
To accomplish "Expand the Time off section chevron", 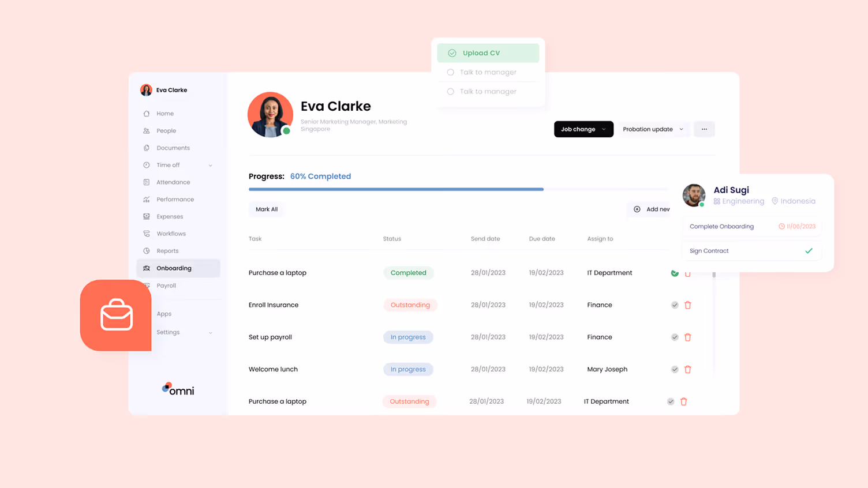I will (210, 164).
